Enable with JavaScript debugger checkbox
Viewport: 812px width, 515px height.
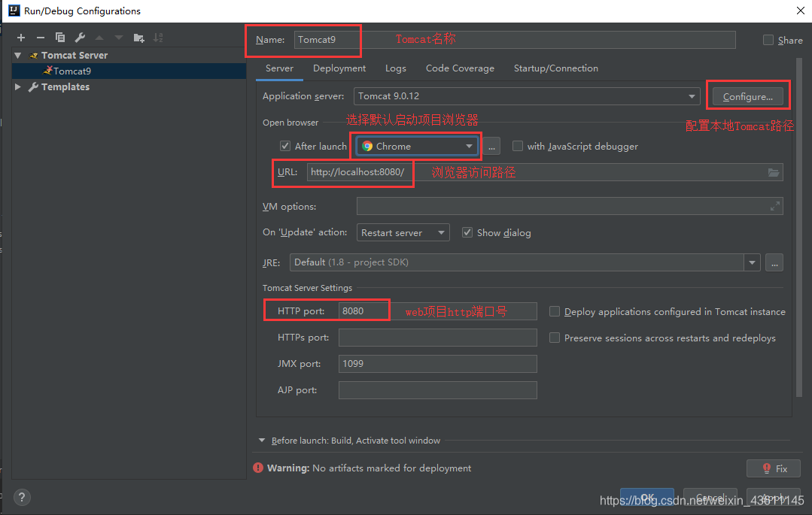[517, 146]
